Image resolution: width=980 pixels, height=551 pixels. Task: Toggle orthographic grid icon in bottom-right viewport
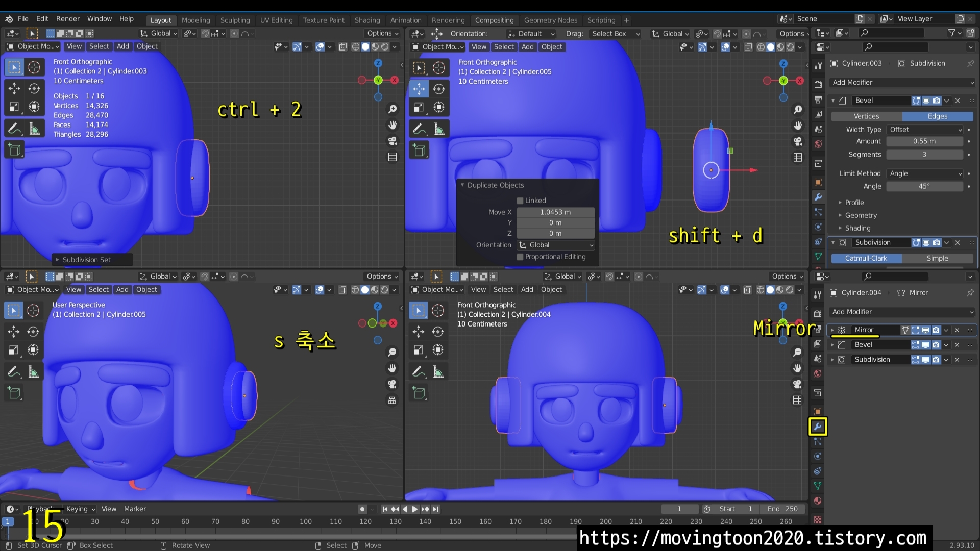tap(797, 400)
